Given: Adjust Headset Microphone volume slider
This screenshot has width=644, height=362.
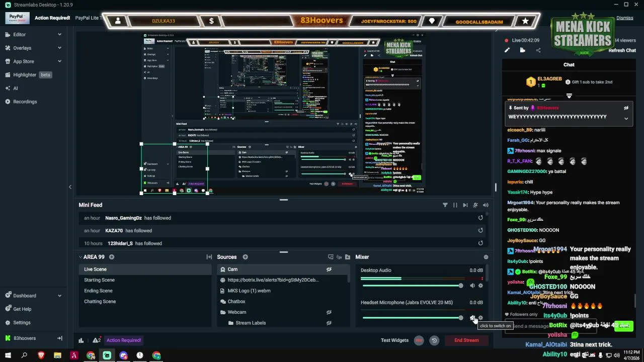Looking at the screenshot, I should coord(412,318).
